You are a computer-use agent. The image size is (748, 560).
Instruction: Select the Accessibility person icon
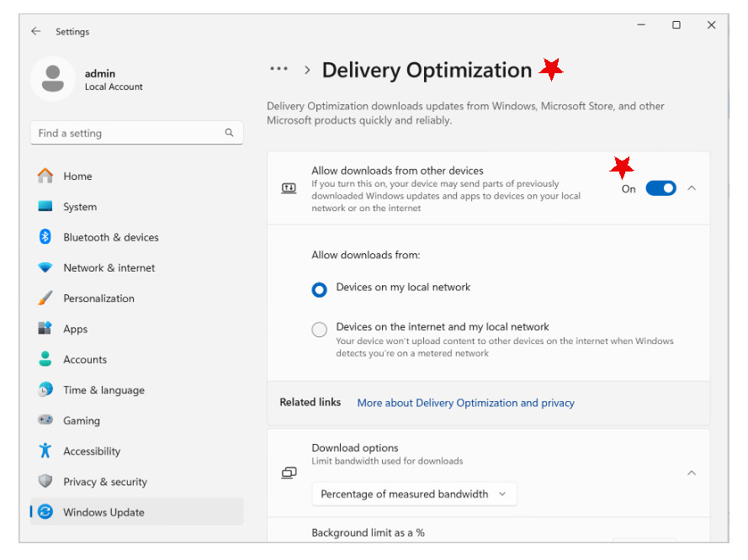pos(47,451)
